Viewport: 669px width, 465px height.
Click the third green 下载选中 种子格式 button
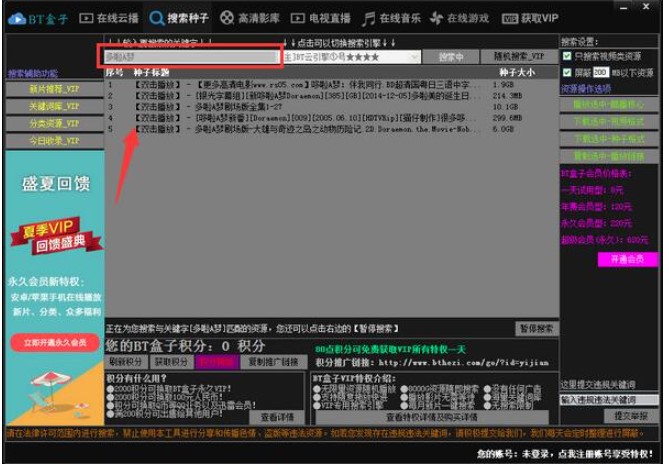[x=609, y=139]
